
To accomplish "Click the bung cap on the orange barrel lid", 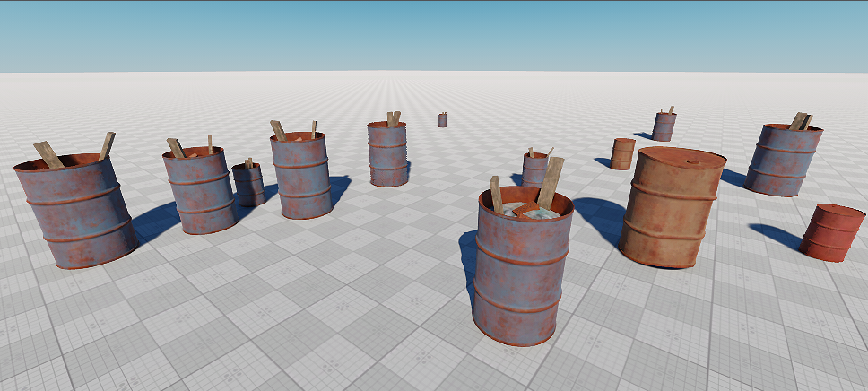I will point(691,162).
